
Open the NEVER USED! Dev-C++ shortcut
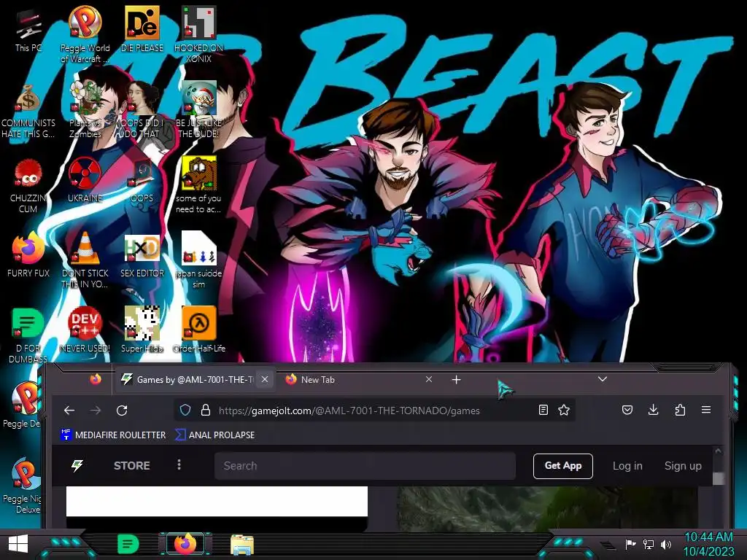85,330
